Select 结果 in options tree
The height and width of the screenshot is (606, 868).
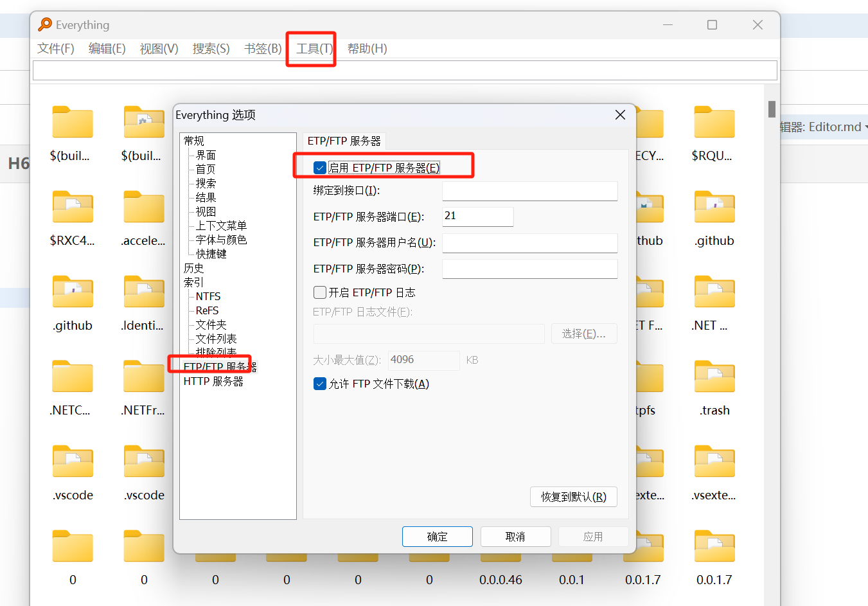[x=206, y=197]
